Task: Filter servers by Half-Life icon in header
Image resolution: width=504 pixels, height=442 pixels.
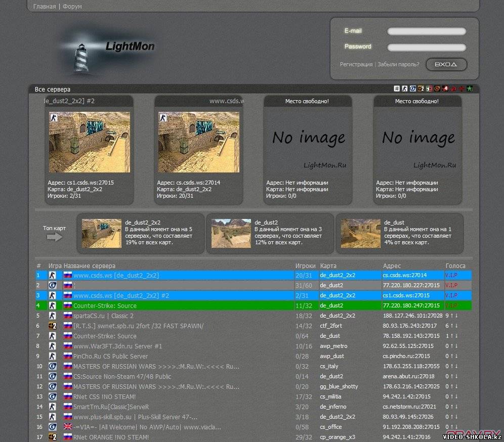Action: [x=437, y=89]
